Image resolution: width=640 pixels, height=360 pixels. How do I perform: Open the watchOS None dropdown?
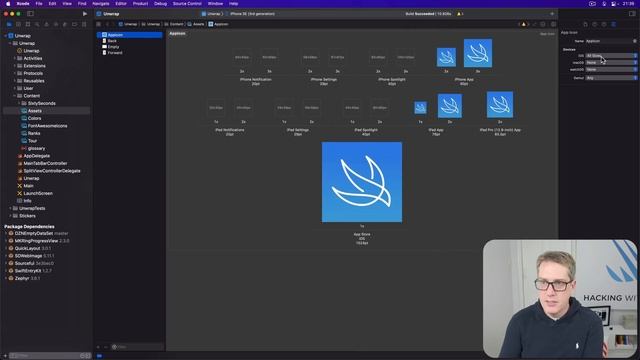pyautogui.click(x=611, y=69)
